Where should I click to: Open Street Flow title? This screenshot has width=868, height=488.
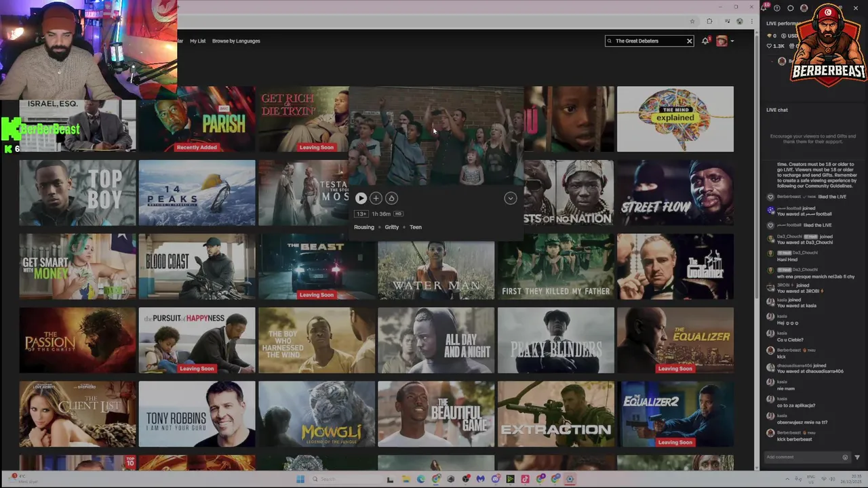click(675, 192)
